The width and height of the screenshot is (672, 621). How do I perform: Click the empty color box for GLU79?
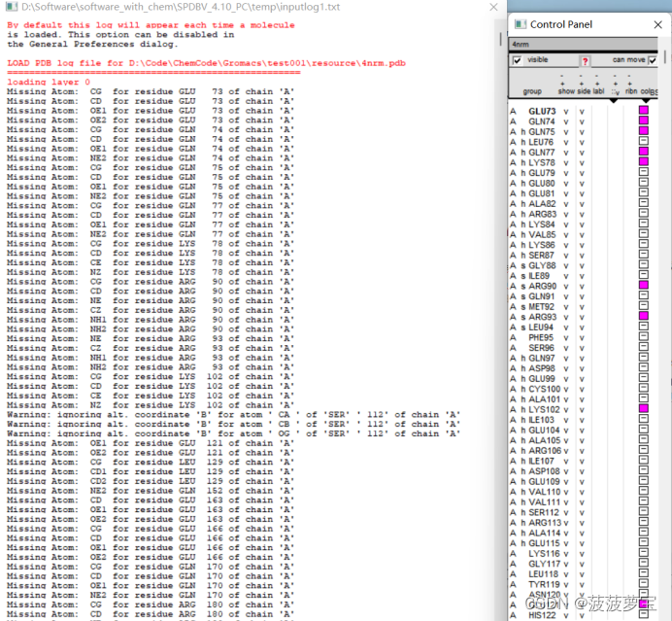tap(643, 172)
